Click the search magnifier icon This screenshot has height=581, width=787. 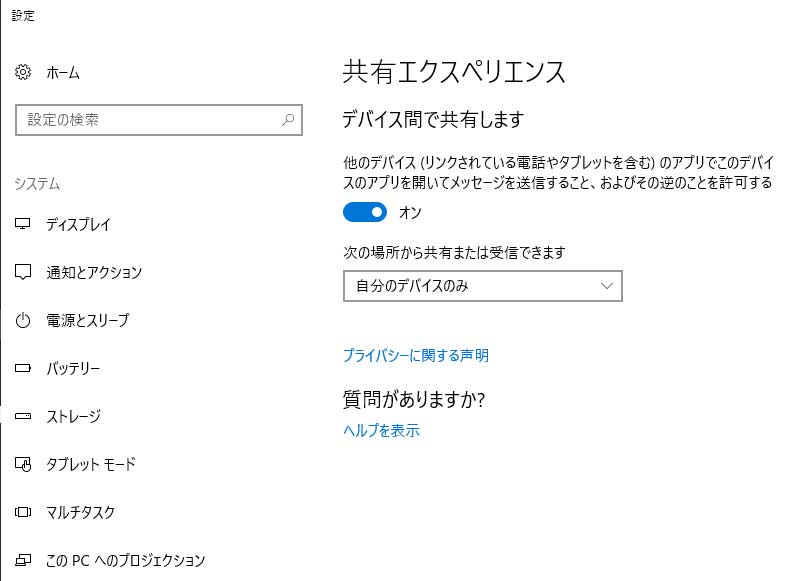click(288, 120)
